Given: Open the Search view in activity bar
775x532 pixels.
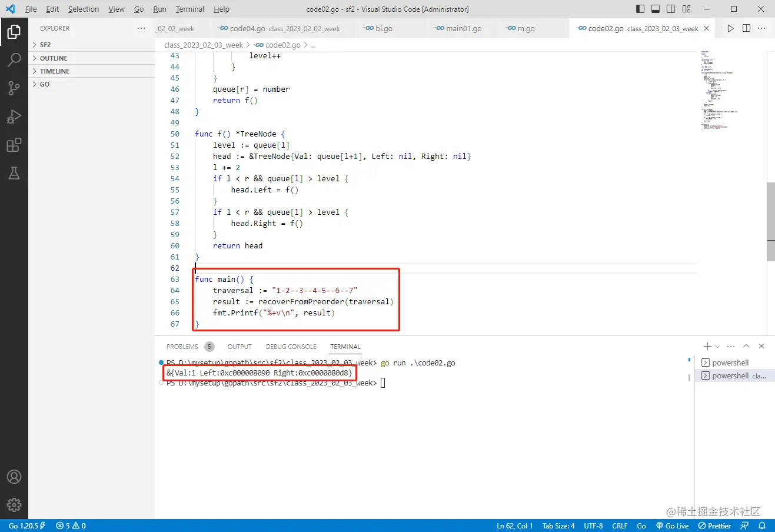Looking at the screenshot, I should [14, 59].
